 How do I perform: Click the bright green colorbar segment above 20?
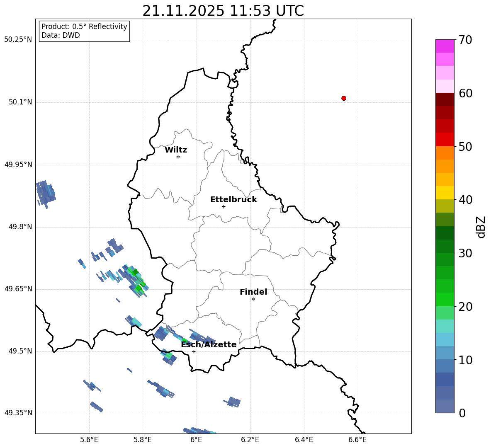[445, 299]
